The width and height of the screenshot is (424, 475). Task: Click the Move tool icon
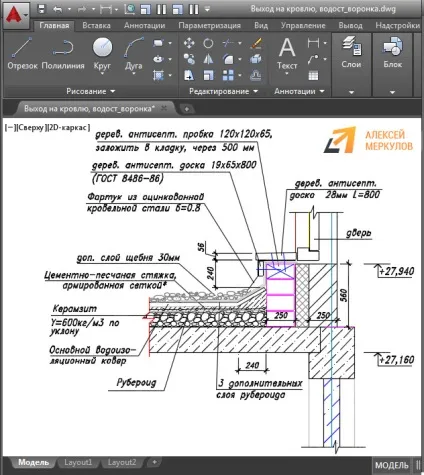(x=189, y=43)
